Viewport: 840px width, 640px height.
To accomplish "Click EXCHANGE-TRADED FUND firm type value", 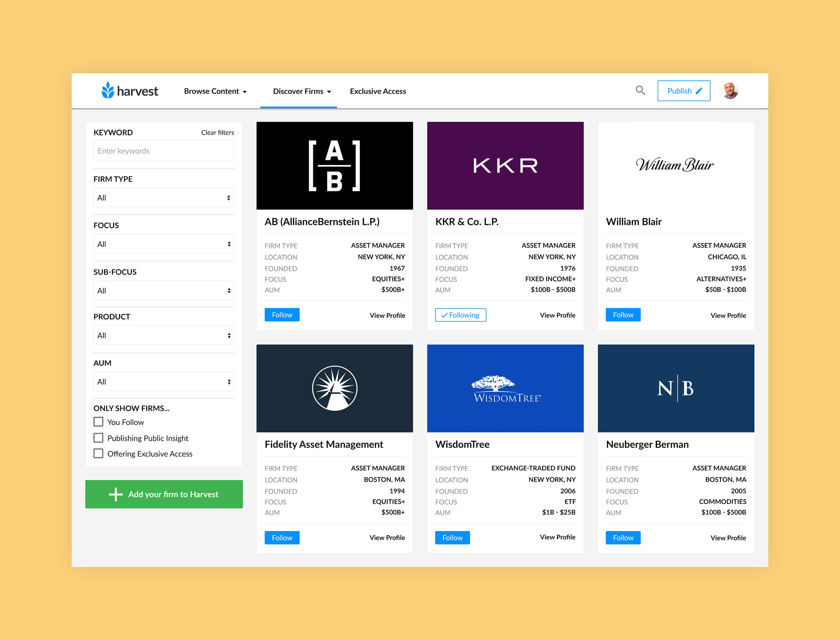I will (x=533, y=468).
